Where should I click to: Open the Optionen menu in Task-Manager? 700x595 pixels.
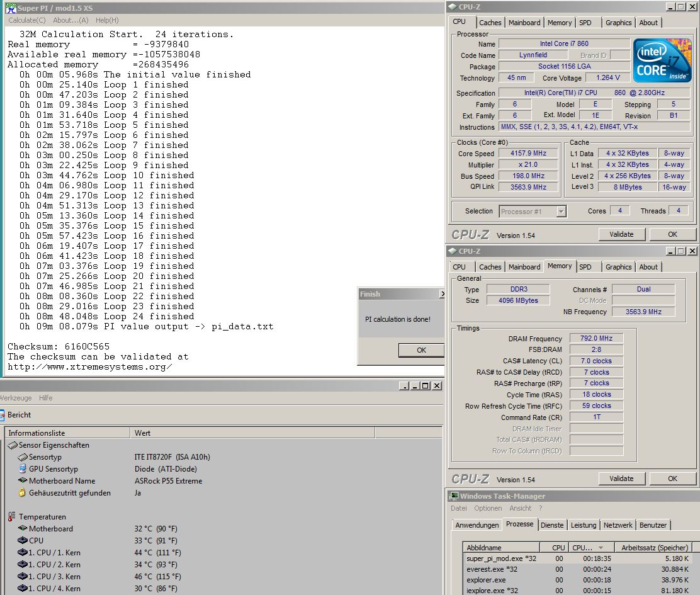[488, 508]
